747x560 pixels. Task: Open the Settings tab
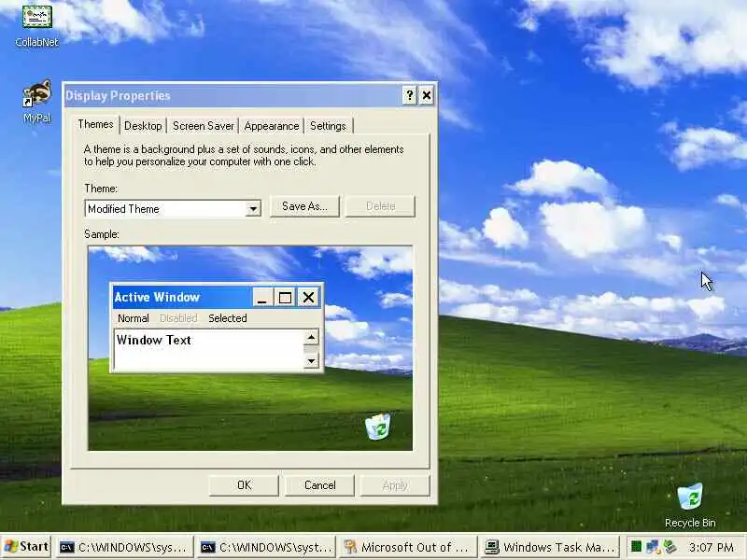tap(328, 126)
